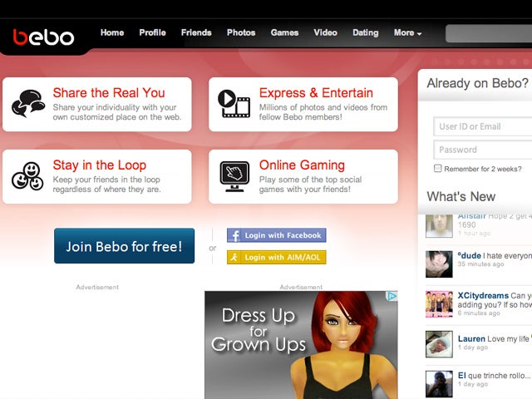
Task: Open the Lauren username link
Action: 471,338
